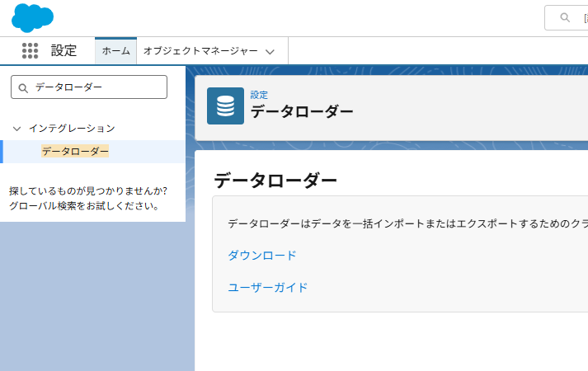Image resolution: width=588 pixels, height=371 pixels.
Task: Switch to the ホーム tab
Action: coord(116,50)
